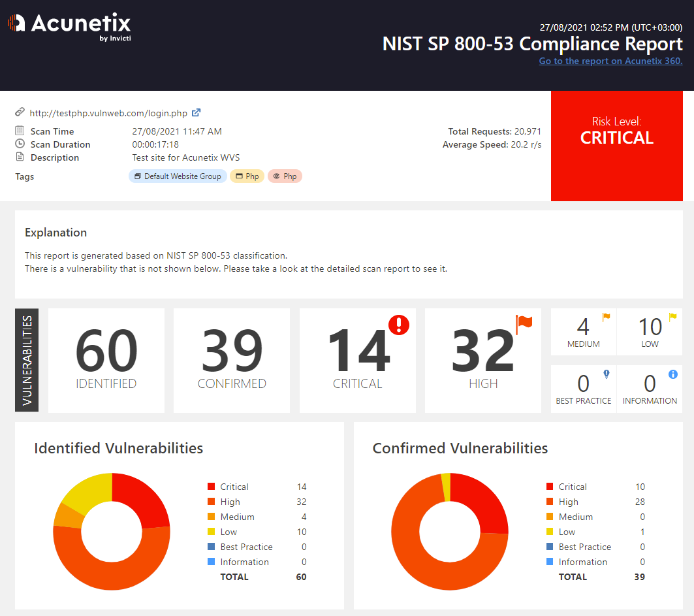Click the Confirmed Vulnerabilities donut chart
This screenshot has height=616, width=694.
tap(450, 532)
